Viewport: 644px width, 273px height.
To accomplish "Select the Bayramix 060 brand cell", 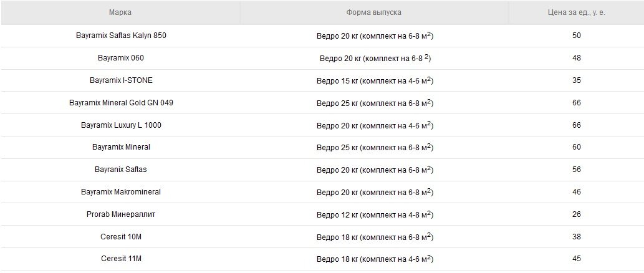I will click(121, 58).
